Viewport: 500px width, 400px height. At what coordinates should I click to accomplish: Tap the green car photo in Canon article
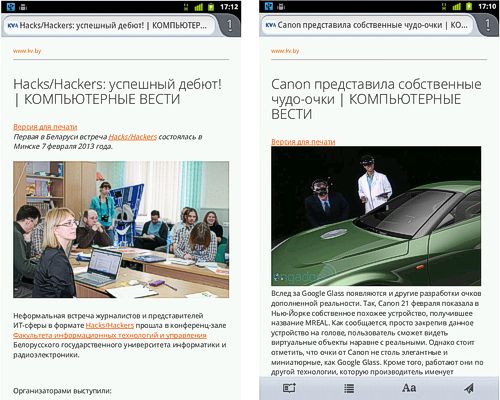pos(376,216)
